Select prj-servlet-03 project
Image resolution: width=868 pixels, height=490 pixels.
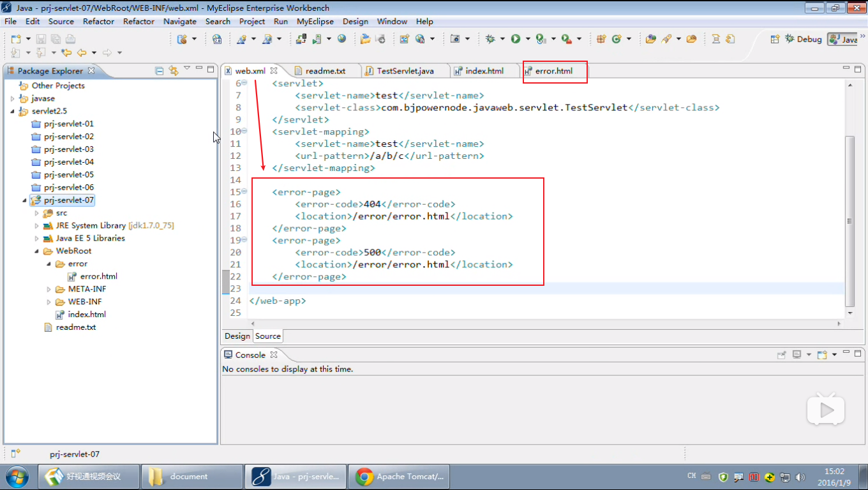(x=69, y=149)
